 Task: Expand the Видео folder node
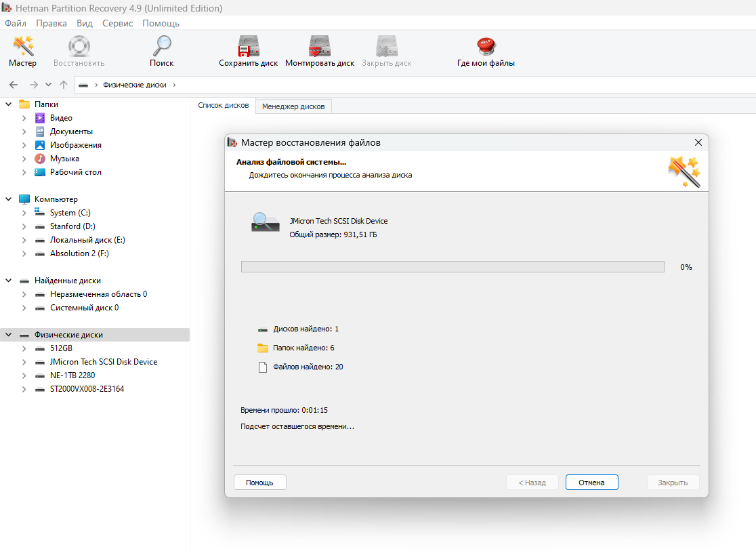pos(24,118)
